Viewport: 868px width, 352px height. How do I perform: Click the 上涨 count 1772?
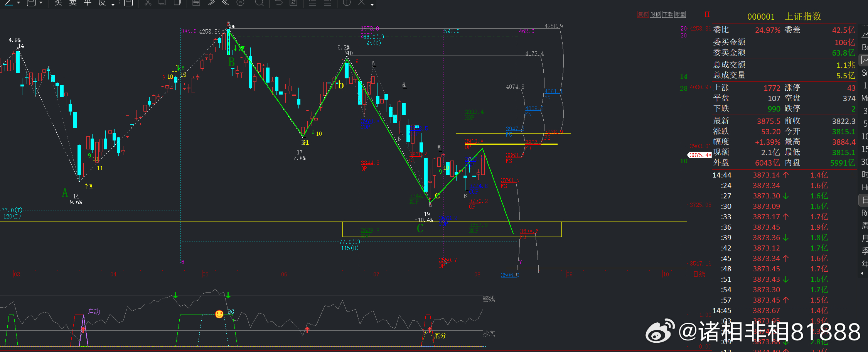coord(772,88)
